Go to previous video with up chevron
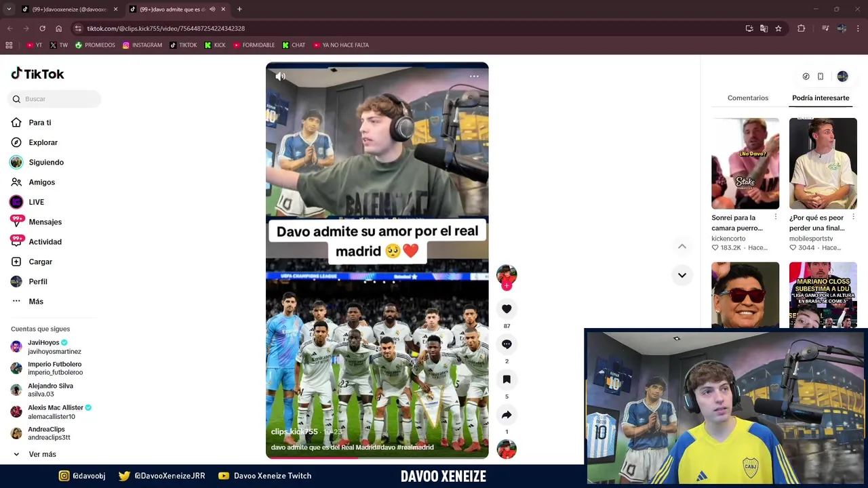This screenshot has width=868, height=488. pos(682,246)
